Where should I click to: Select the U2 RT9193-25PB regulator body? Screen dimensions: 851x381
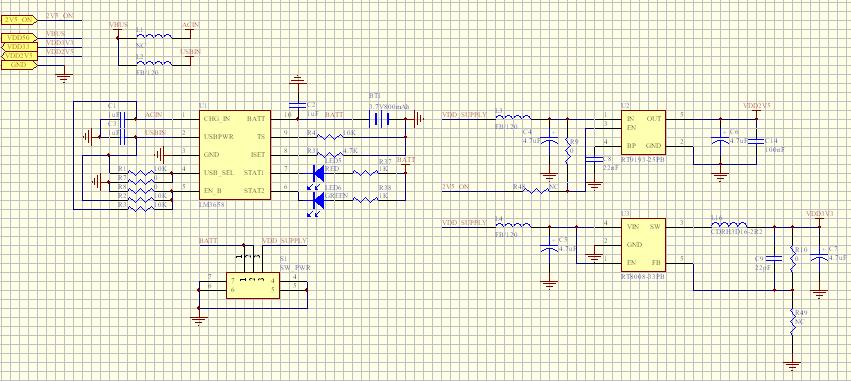tap(643, 132)
